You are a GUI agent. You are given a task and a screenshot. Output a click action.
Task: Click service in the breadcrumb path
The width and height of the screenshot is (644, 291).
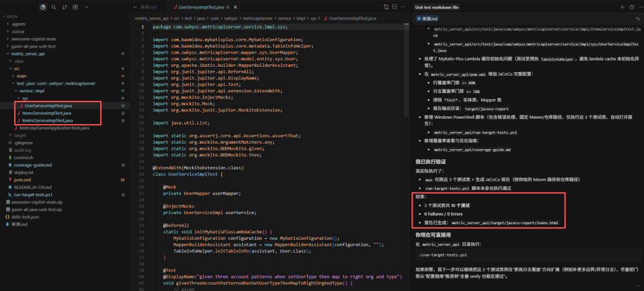click(x=284, y=18)
